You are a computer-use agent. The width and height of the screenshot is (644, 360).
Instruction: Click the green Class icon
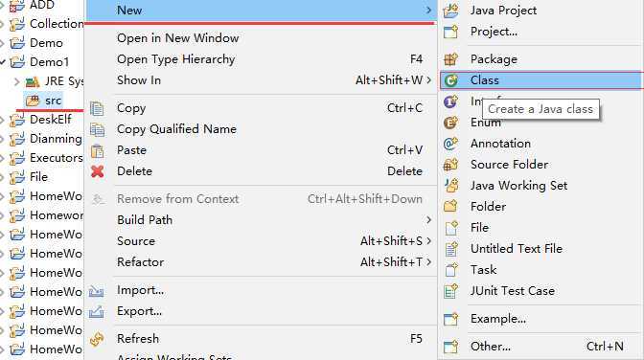(x=450, y=80)
